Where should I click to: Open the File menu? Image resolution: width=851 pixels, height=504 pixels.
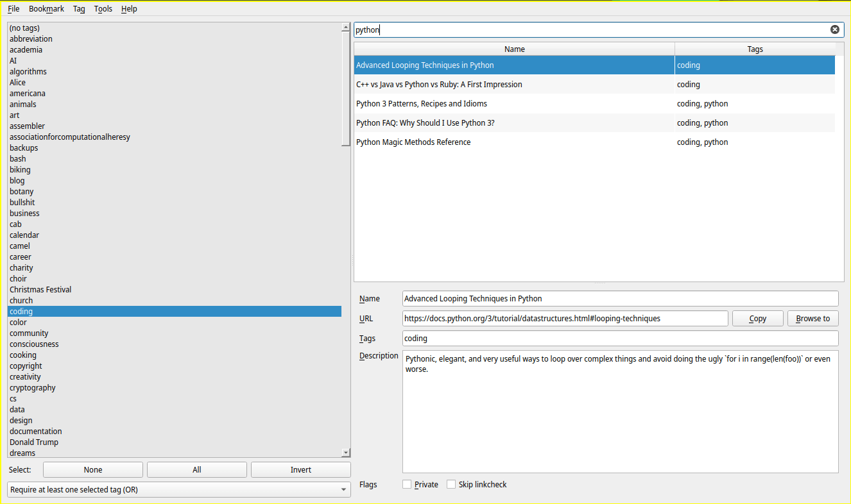[13, 9]
